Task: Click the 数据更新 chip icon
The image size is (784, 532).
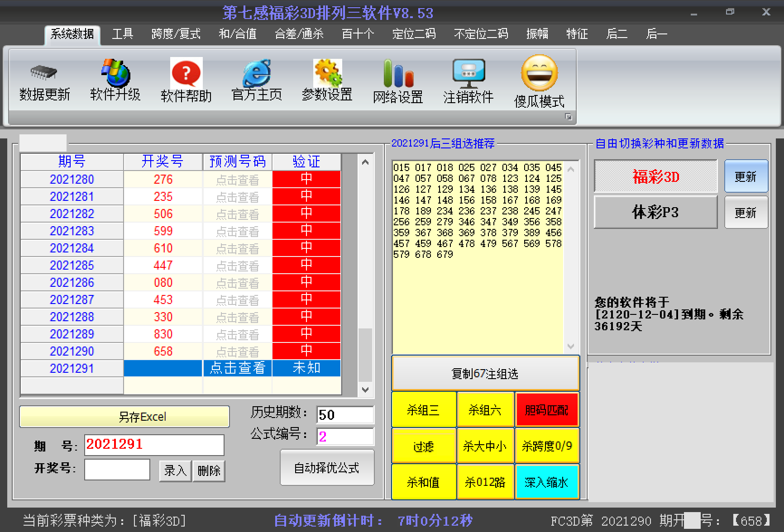Action: 44,72
